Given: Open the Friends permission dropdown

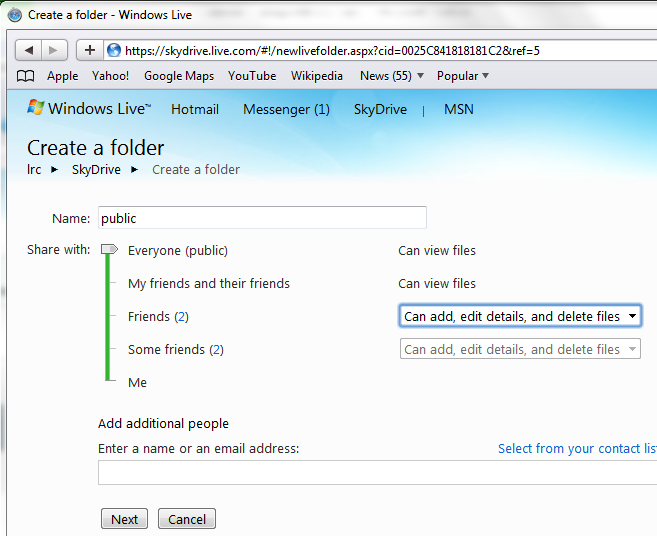Looking at the screenshot, I should tap(519, 317).
